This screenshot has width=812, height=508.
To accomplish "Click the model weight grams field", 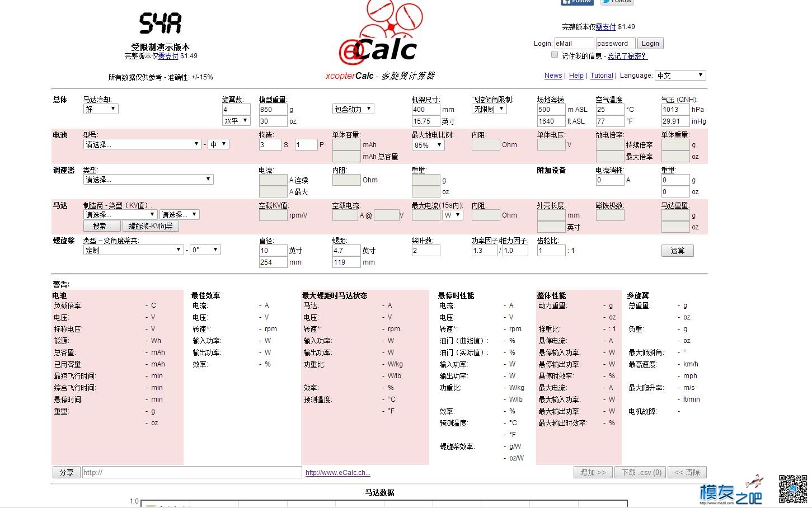I will 273,110.
